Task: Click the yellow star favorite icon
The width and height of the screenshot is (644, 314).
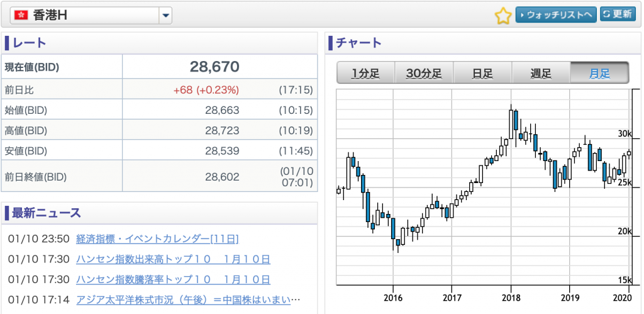Action: click(503, 16)
